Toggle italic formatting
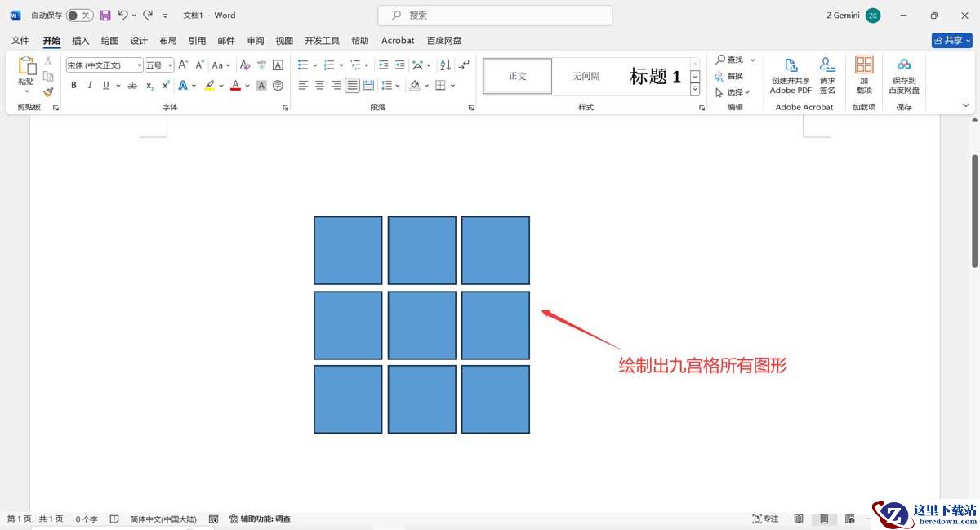Viewport: 980px width, 530px height. (x=90, y=85)
